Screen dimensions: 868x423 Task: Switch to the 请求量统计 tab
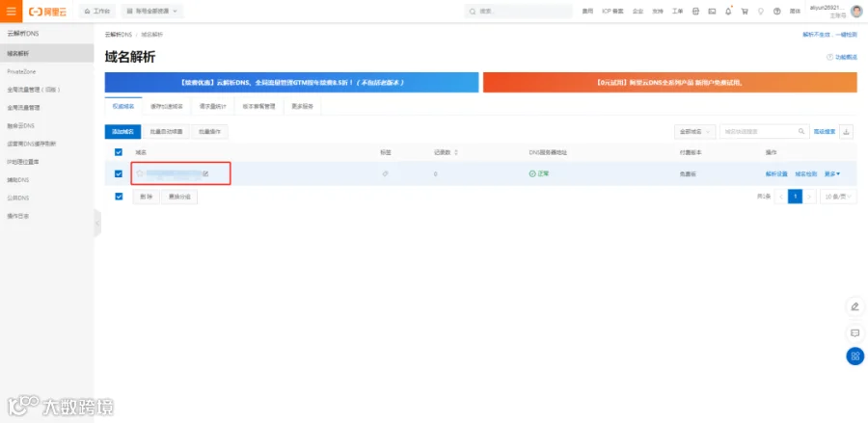pyautogui.click(x=210, y=106)
